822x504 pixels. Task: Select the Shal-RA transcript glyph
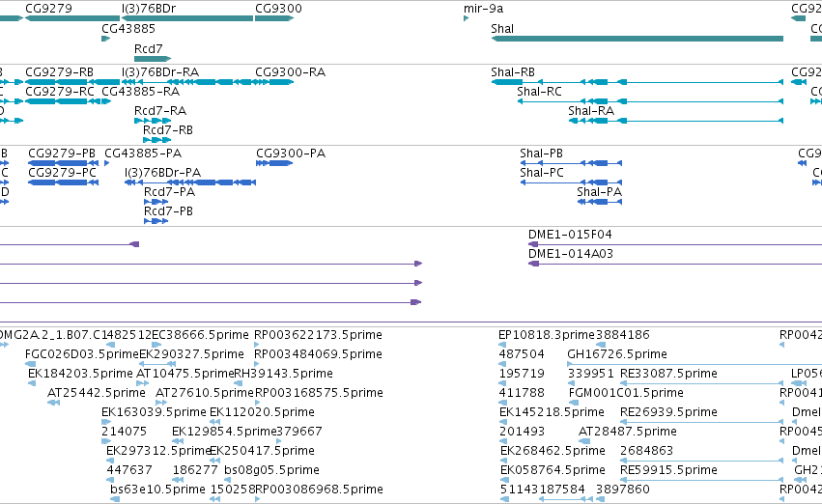pyautogui.click(x=676, y=121)
